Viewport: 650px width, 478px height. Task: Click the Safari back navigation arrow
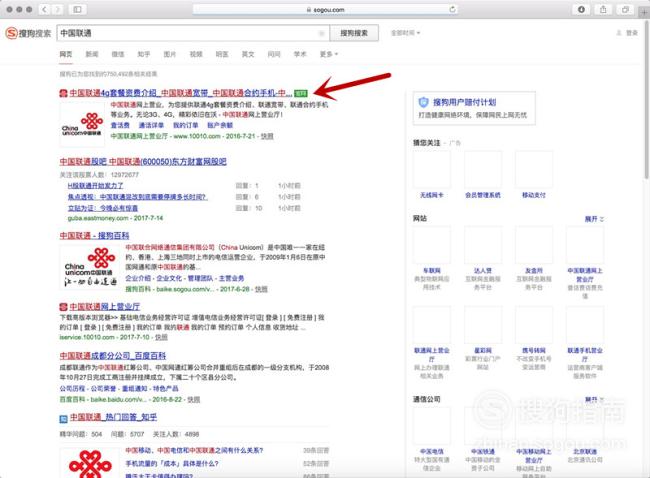pyautogui.click(x=44, y=9)
